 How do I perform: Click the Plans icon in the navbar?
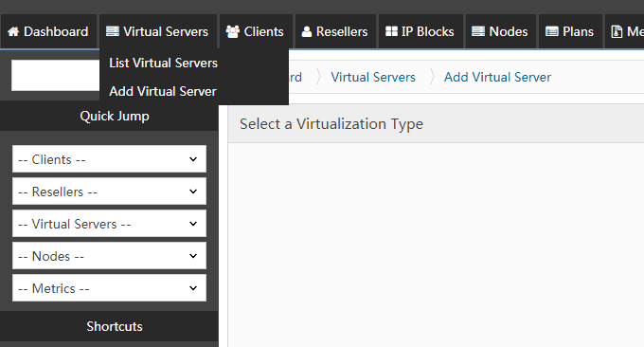pyautogui.click(x=551, y=31)
